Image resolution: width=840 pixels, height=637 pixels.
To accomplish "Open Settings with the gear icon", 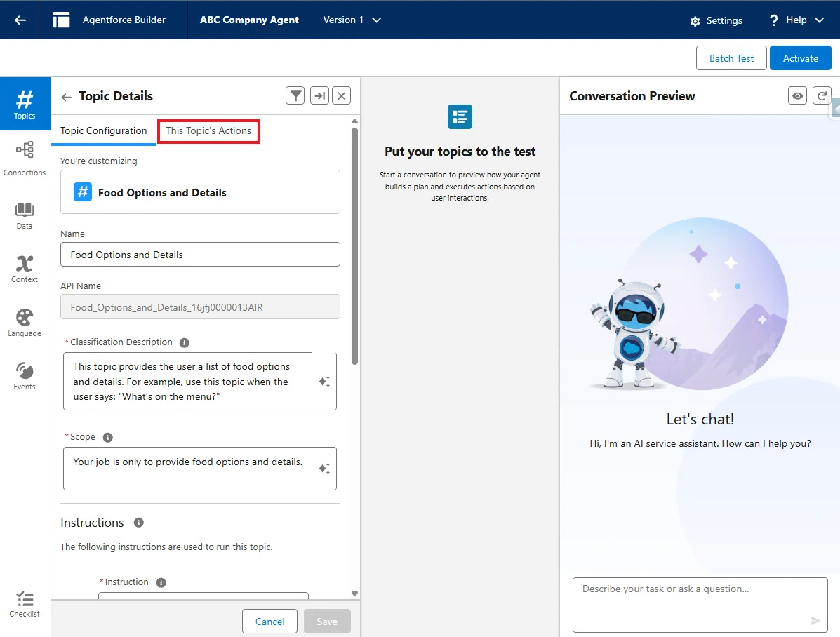I will tap(716, 20).
